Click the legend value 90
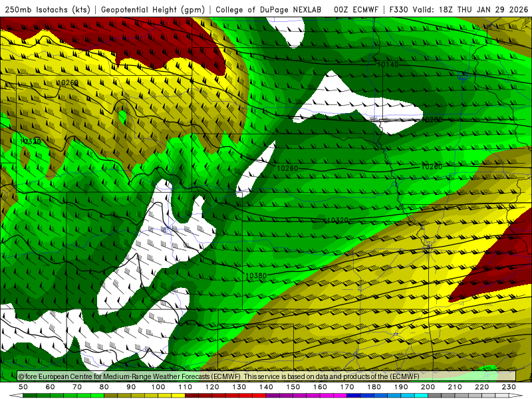Image resolution: width=532 pixels, height=399 pixels. pyautogui.click(x=131, y=387)
